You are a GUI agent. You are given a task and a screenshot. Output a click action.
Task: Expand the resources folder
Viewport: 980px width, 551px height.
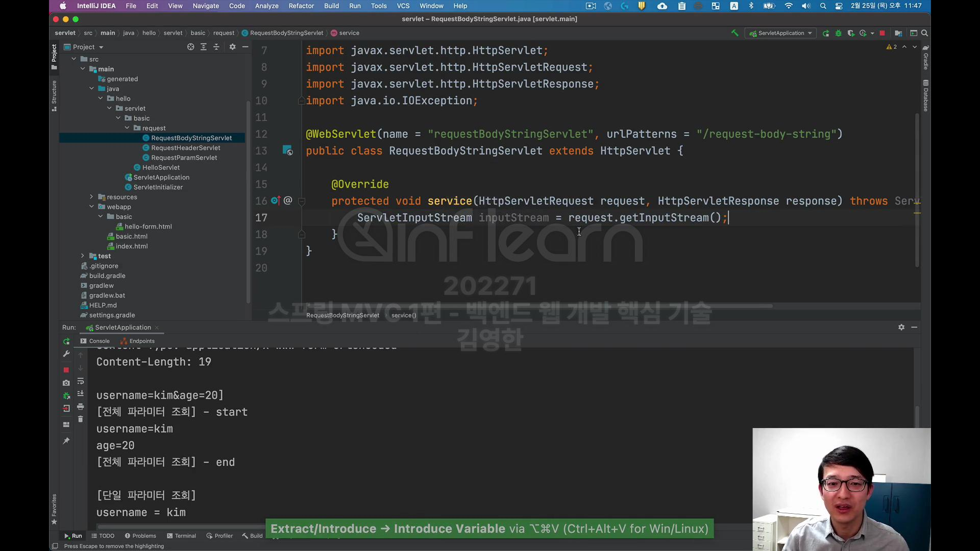[x=92, y=197]
